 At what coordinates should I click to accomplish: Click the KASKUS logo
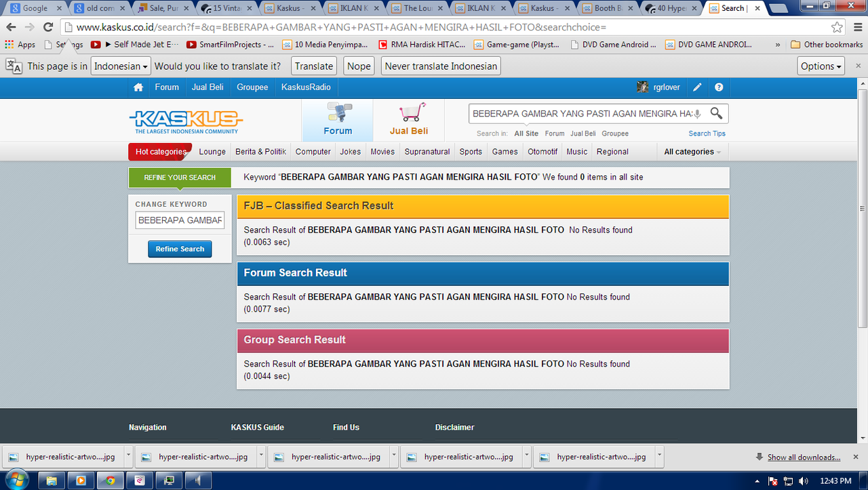coord(186,122)
